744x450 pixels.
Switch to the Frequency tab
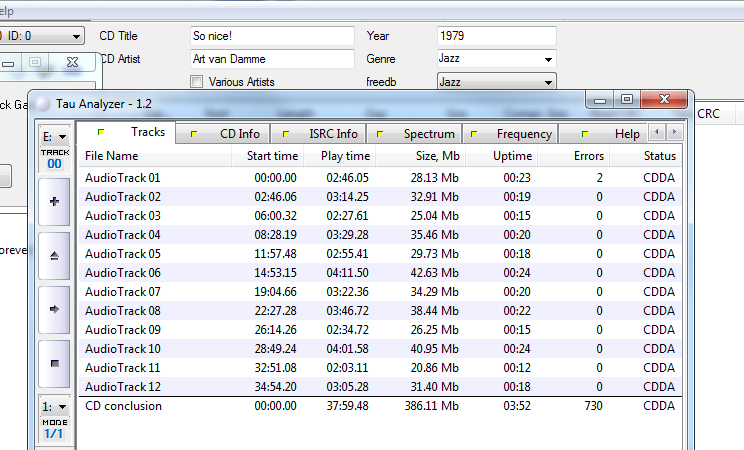pyautogui.click(x=510, y=134)
